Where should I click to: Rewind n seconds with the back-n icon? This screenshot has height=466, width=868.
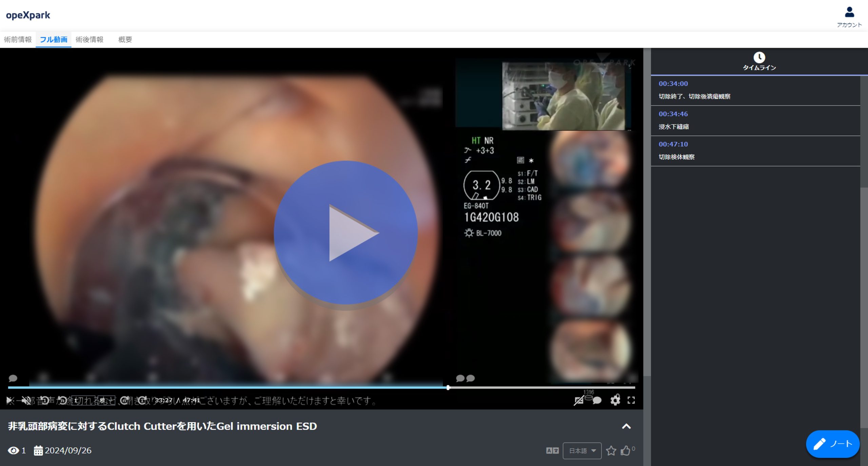[62, 401]
